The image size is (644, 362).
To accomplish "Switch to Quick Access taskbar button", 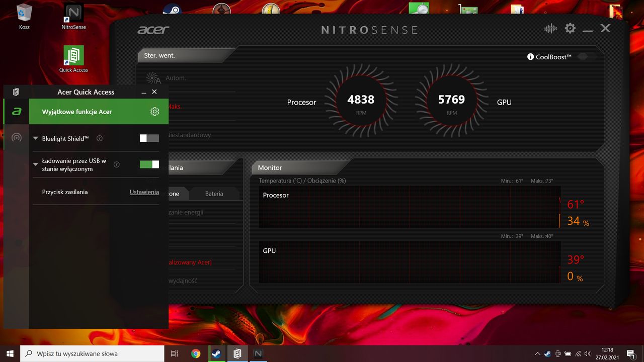I will [x=237, y=353].
